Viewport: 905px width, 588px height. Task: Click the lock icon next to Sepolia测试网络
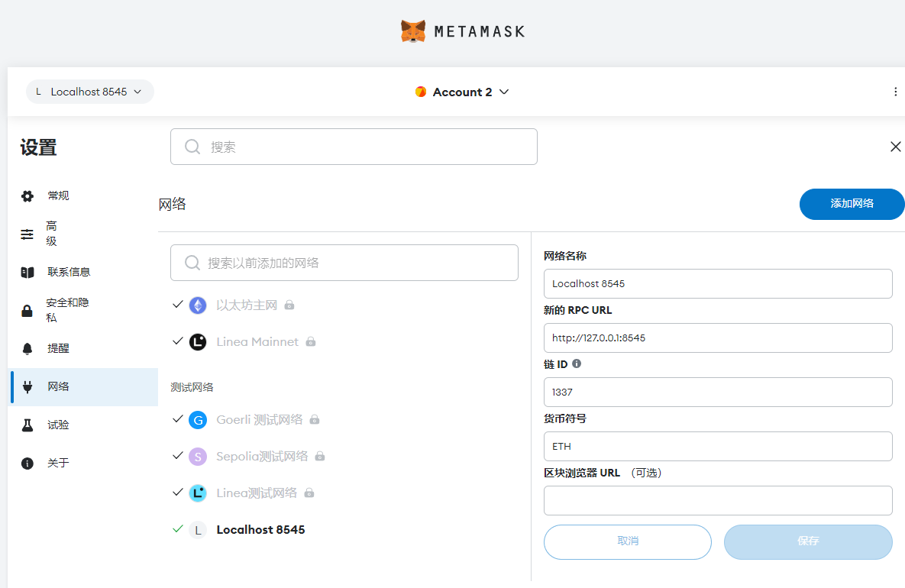point(320,457)
